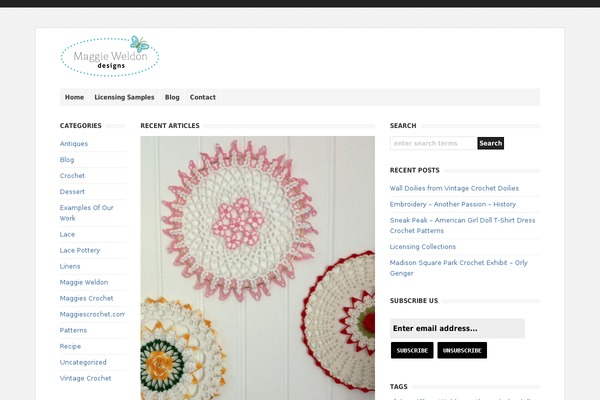Click the Enter email address field
Viewport: 600px width, 400px height.
click(457, 328)
